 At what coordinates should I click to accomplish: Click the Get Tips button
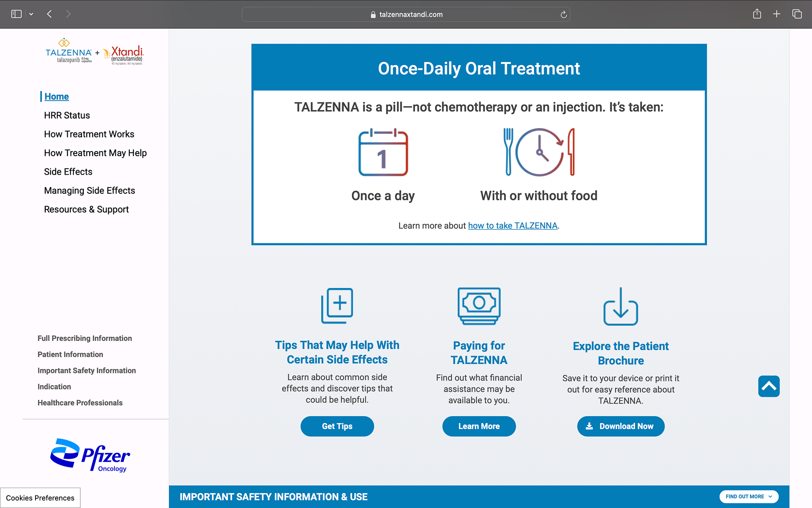[x=337, y=426]
